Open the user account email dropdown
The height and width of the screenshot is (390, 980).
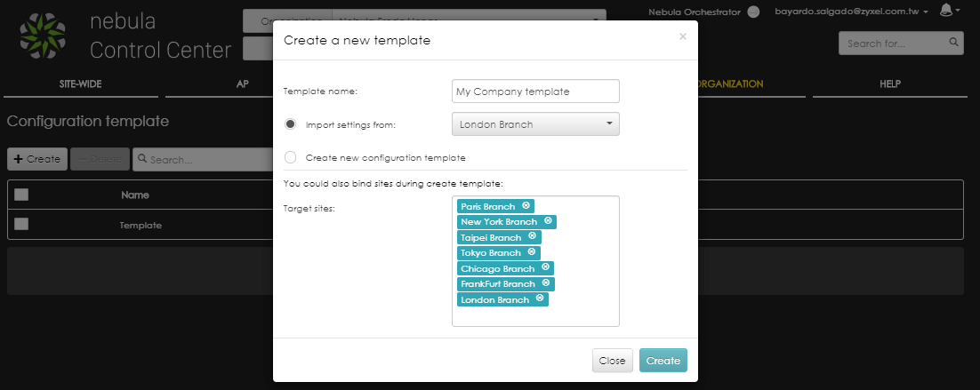[x=851, y=12]
